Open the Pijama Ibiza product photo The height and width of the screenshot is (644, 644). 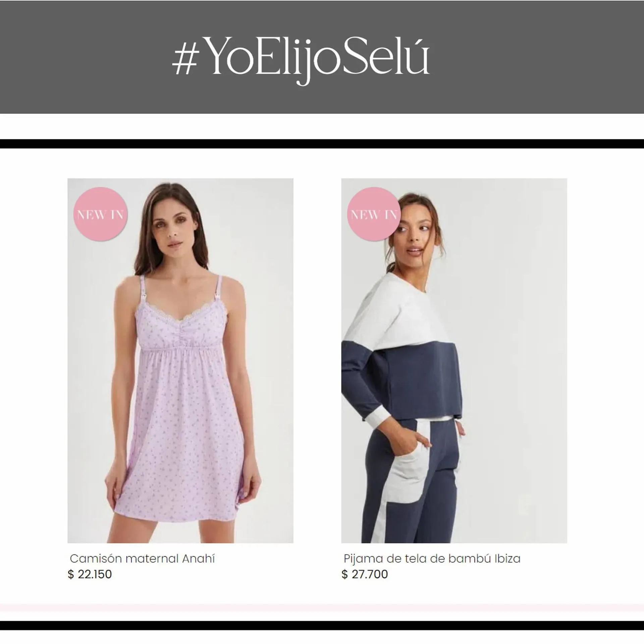454,361
